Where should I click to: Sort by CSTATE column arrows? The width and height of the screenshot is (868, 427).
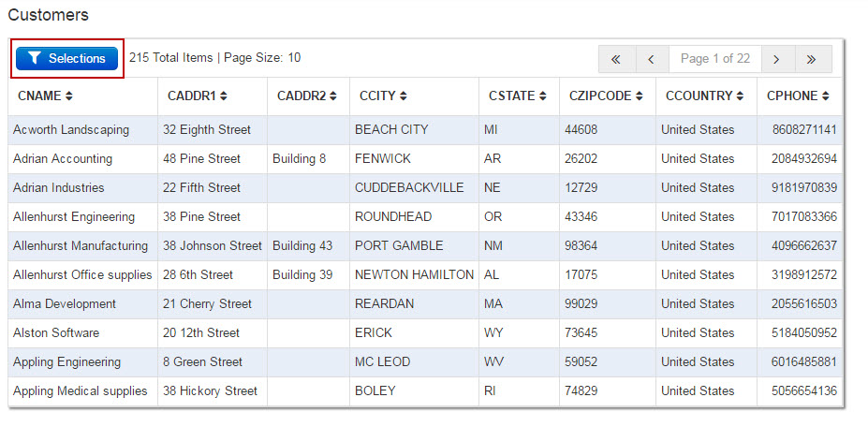[x=542, y=96]
